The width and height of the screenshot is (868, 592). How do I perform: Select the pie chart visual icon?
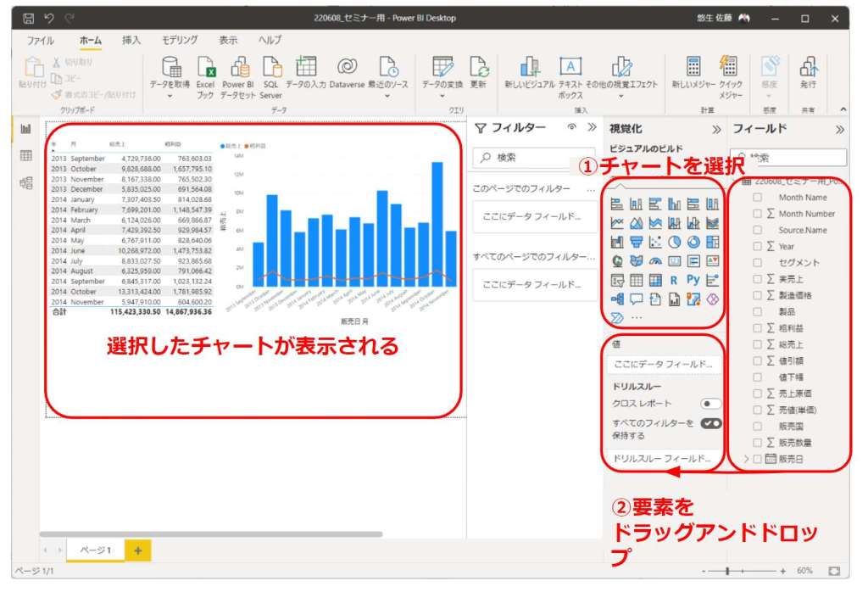pyautogui.click(x=674, y=242)
